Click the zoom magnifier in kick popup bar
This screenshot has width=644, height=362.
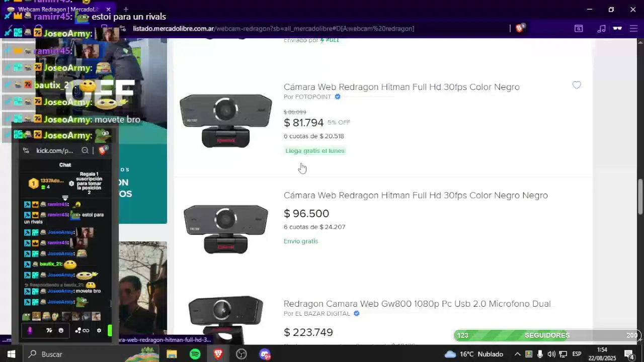click(85, 150)
